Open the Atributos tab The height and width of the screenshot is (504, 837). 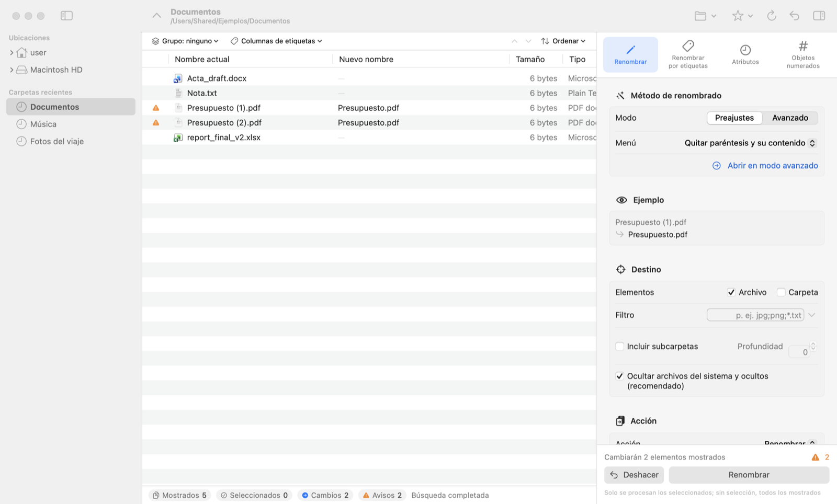[745, 54]
